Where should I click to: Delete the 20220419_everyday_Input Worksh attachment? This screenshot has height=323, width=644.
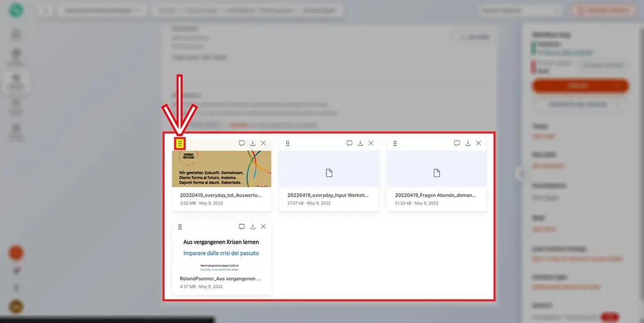click(371, 143)
